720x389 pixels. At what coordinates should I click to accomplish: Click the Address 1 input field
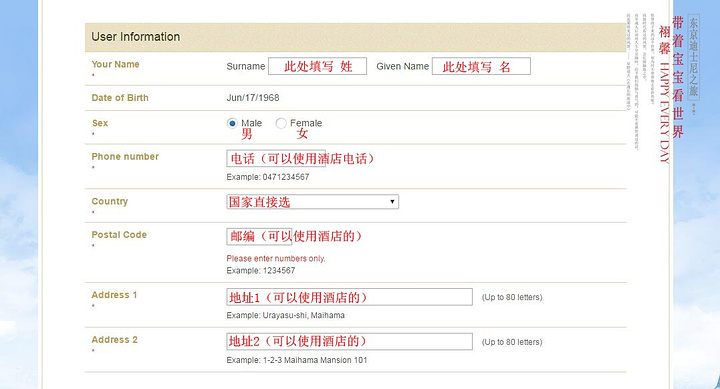(x=349, y=297)
